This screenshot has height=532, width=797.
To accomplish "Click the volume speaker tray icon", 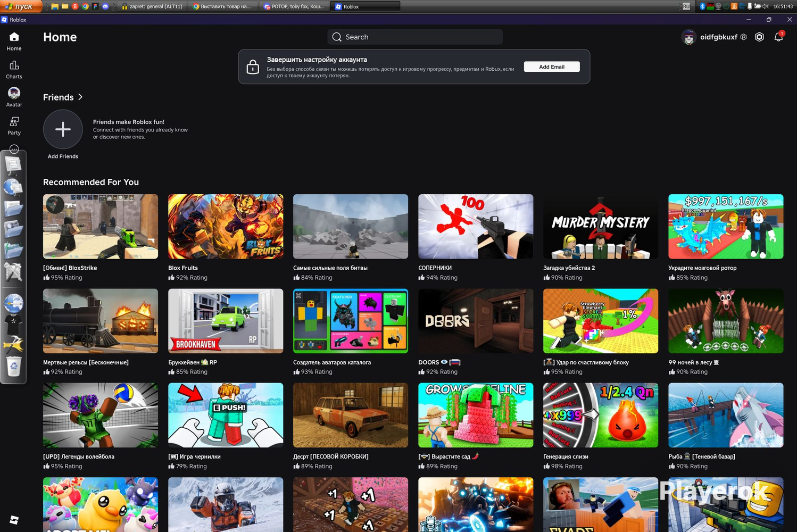I will click(x=765, y=6).
